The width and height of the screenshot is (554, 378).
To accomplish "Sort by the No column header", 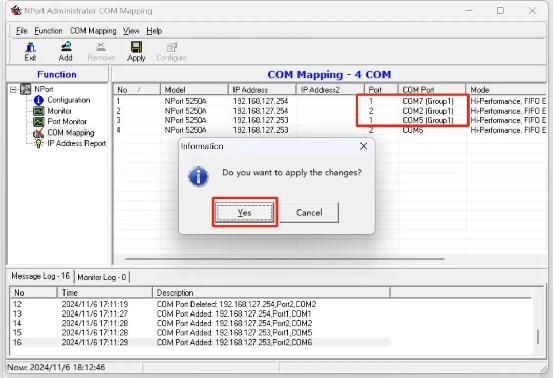I will point(137,90).
